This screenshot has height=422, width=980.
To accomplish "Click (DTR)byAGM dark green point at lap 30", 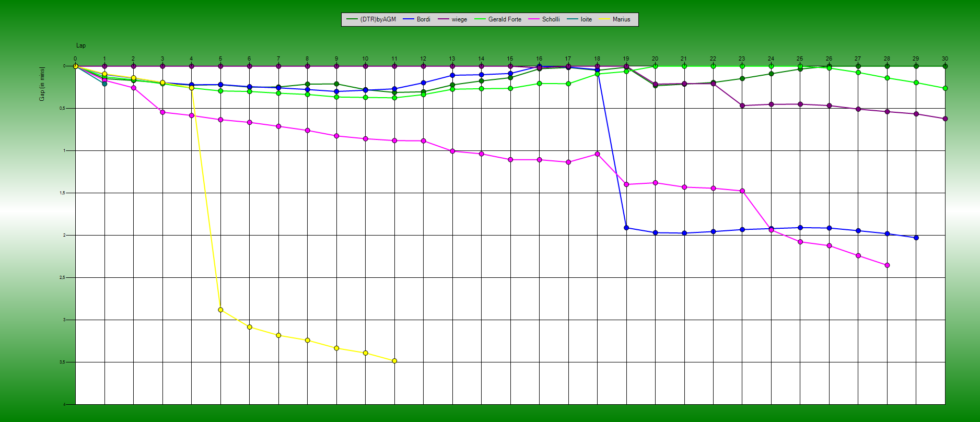I will tap(945, 66).
